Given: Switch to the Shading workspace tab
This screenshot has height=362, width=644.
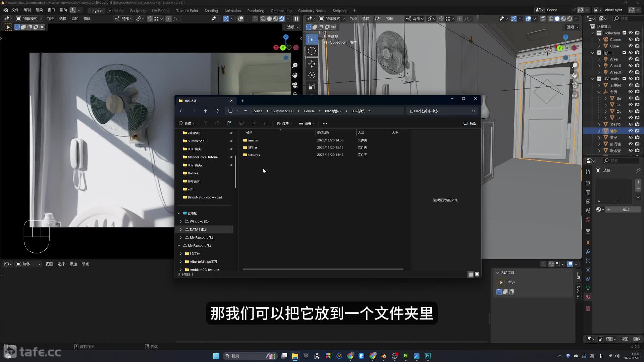Looking at the screenshot, I should coord(211,11).
